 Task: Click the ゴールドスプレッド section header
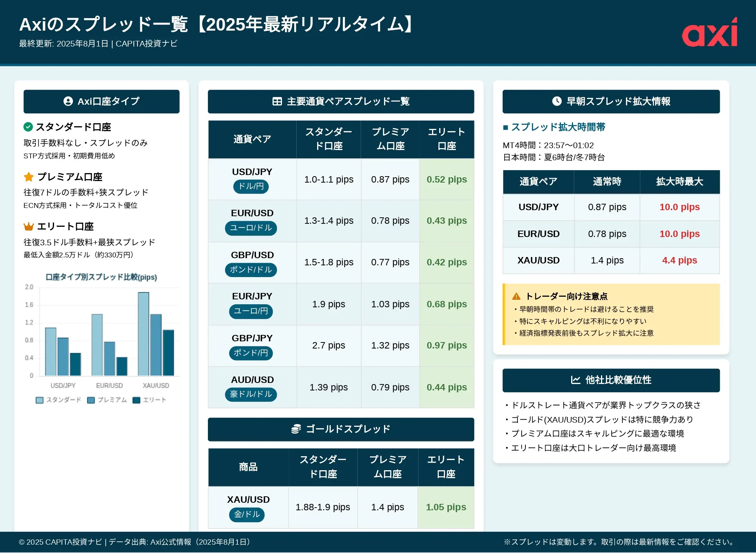(341, 429)
